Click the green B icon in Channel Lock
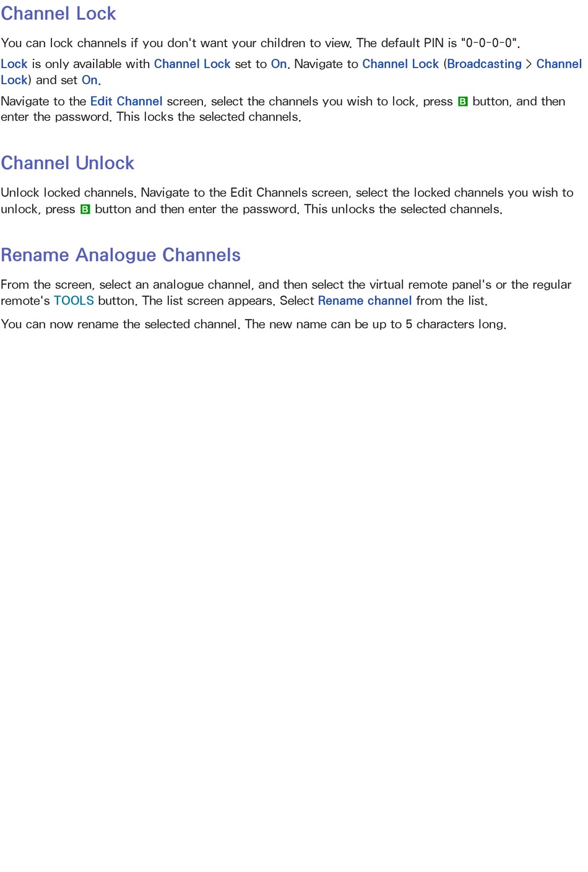This screenshot has width=588, height=872. tap(462, 102)
